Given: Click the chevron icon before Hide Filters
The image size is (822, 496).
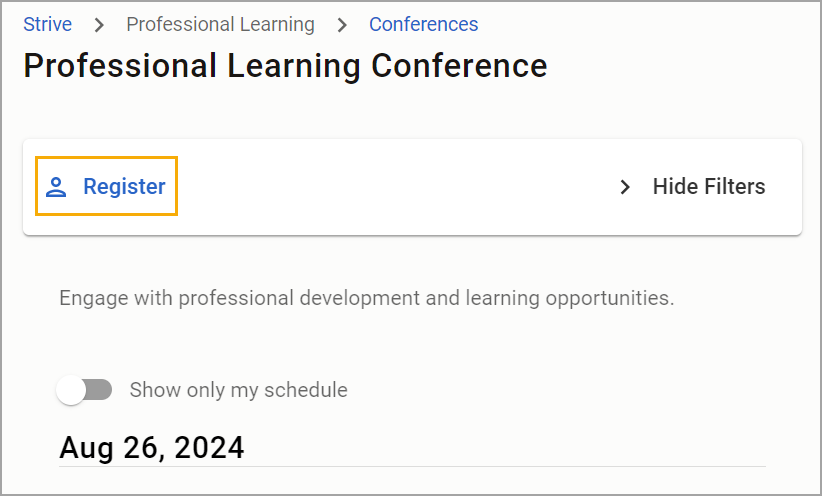Looking at the screenshot, I should [624, 187].
